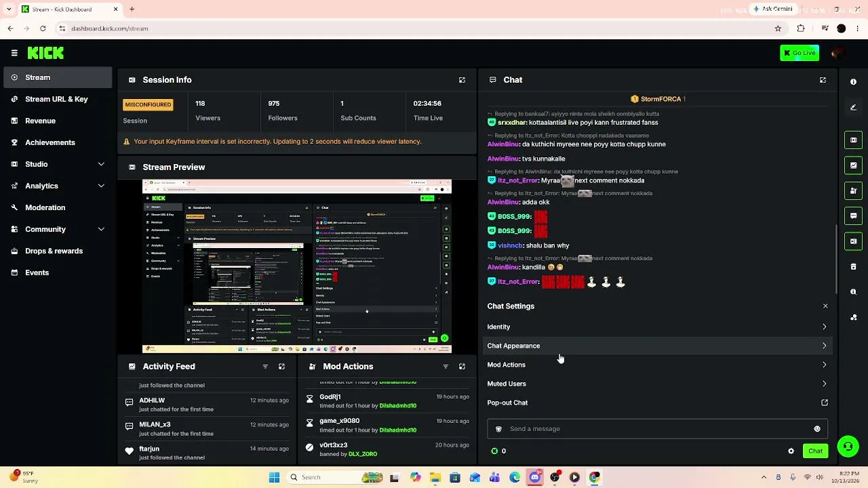Toggle the moderator person-shield widget
This screenshot has width=868, height=488.
853,191
